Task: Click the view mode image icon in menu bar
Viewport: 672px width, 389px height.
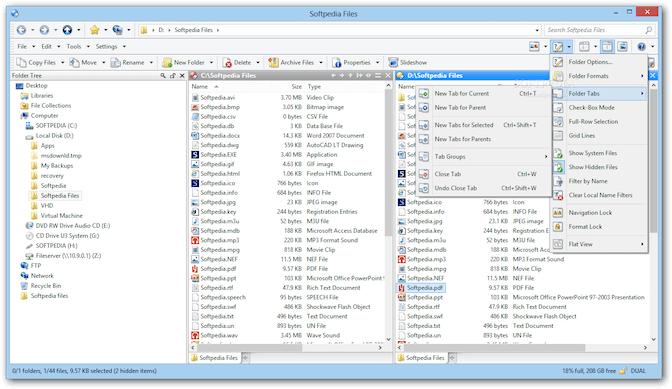Action: click(534, 47)
